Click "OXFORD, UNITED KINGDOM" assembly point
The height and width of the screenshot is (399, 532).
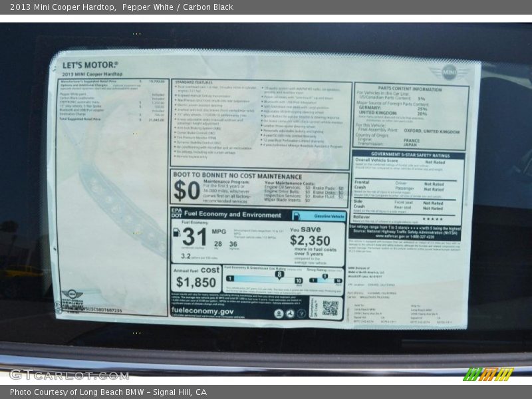pos(432,131)
